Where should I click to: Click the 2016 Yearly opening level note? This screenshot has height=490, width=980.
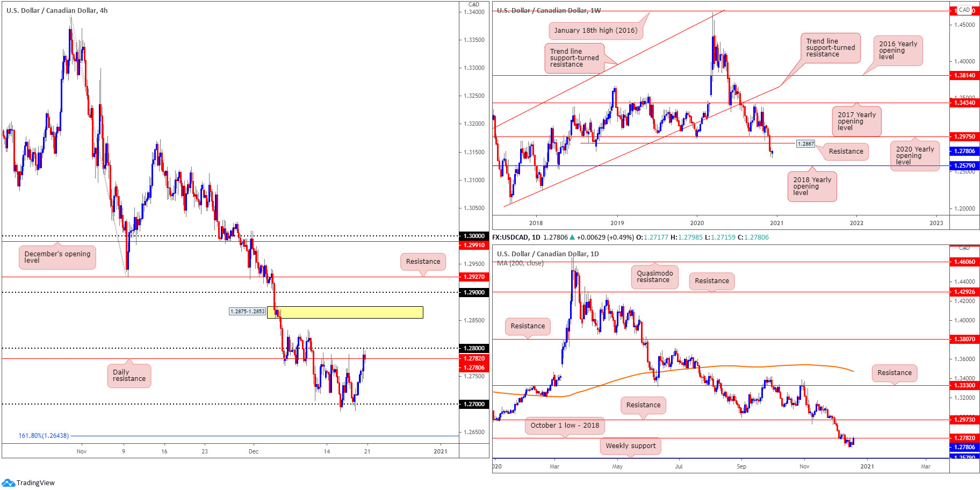(898, 51)
